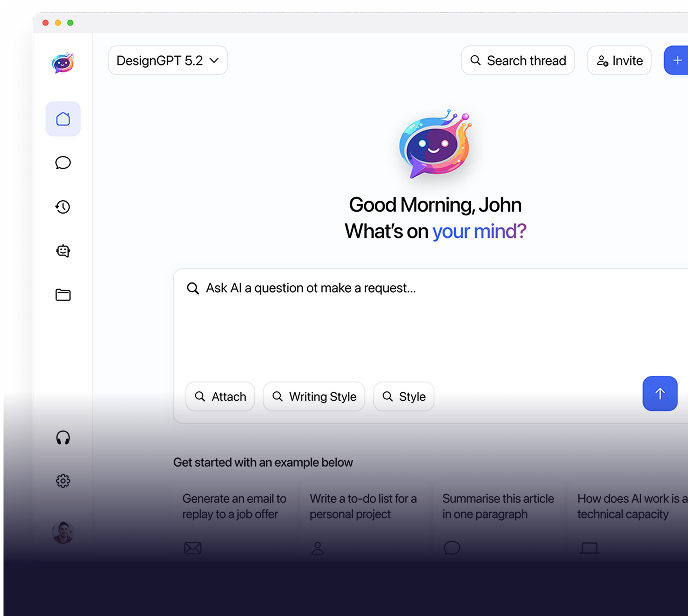Open the history clock sidebar icon

point(63,207)
